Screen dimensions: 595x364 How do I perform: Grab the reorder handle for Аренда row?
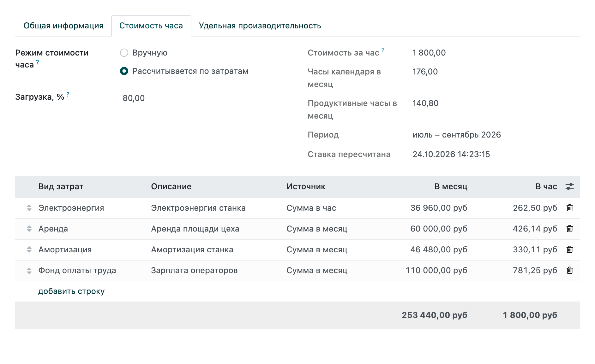[29, 229]
